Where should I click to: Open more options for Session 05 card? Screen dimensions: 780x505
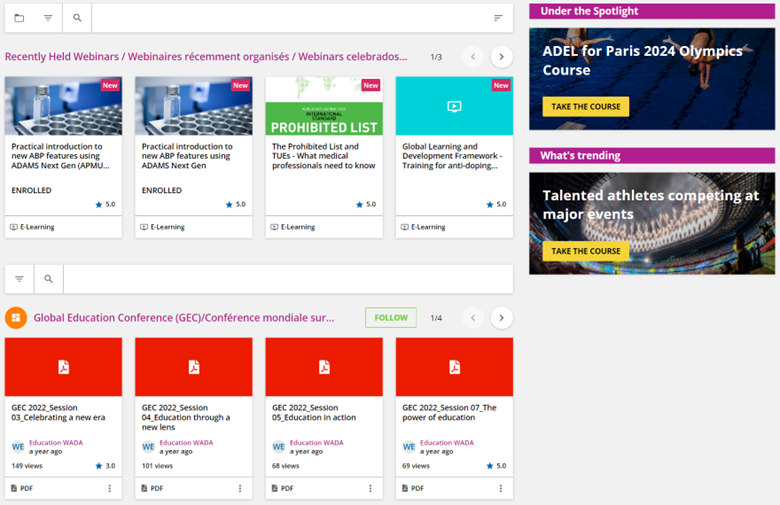[x=371, y=489]
